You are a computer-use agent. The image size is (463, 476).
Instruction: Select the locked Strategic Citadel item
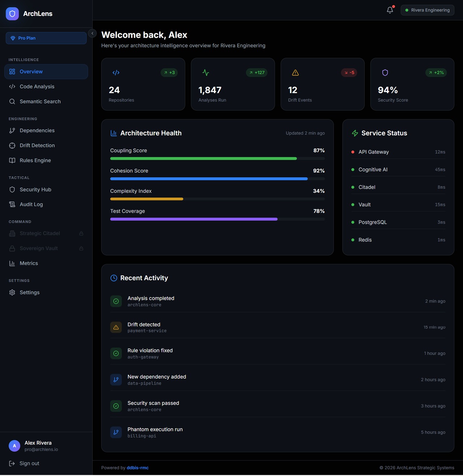point(46,233)
